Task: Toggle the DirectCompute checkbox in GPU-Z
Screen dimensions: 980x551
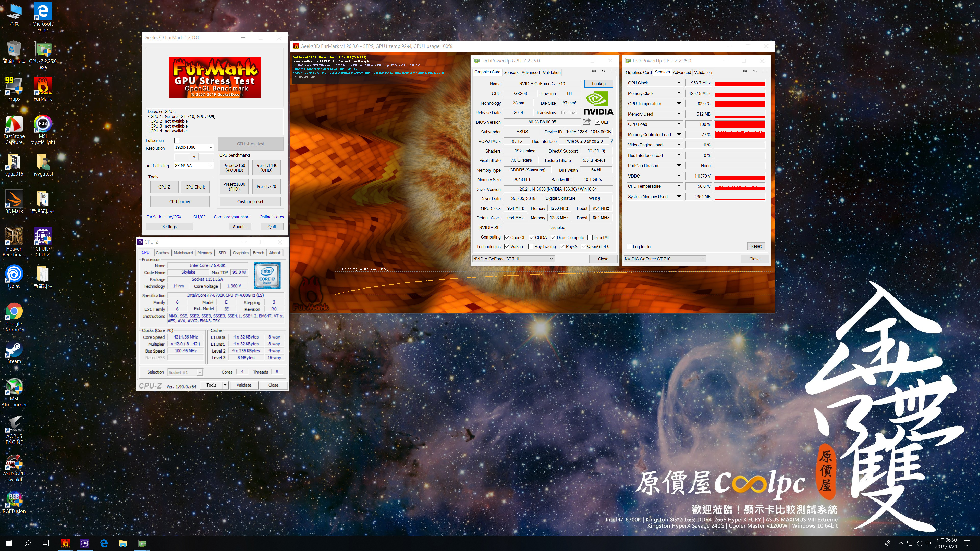Action: tap(553, 237)
